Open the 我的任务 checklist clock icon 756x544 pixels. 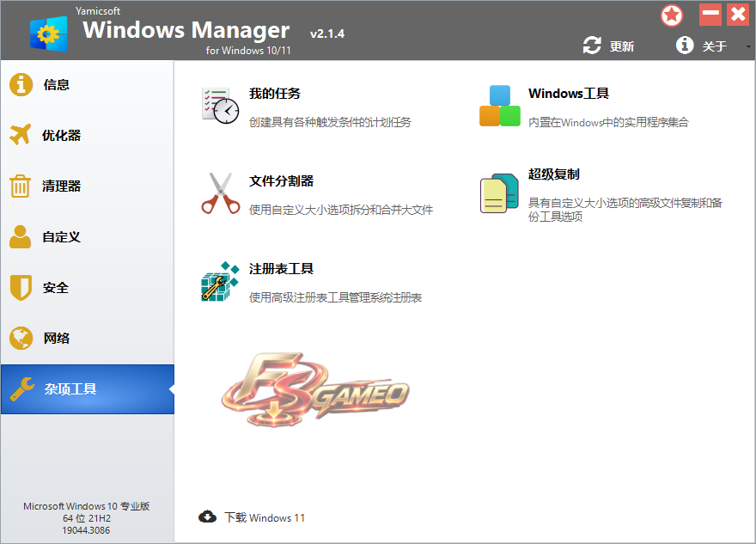click(220, 106)
